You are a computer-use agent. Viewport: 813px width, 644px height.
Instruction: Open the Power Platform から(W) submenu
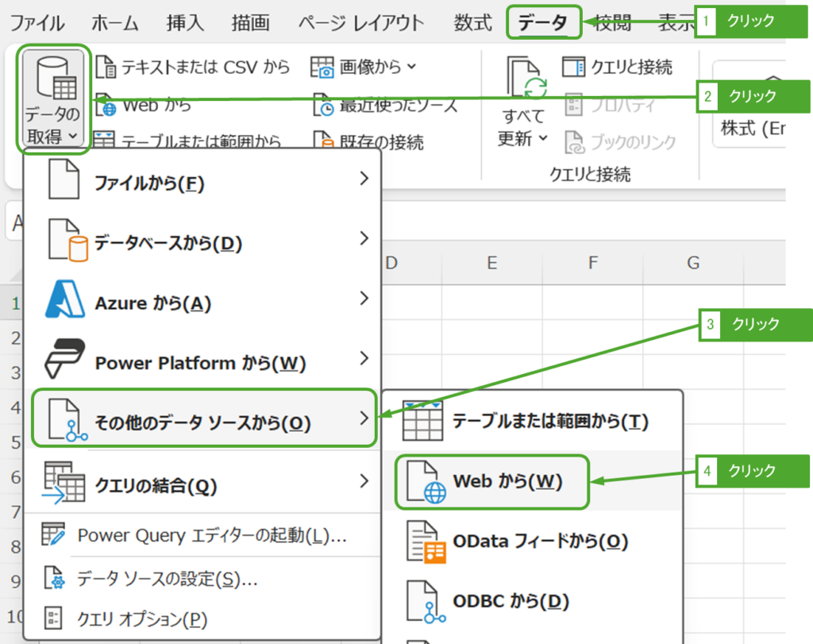coord(202,360)
